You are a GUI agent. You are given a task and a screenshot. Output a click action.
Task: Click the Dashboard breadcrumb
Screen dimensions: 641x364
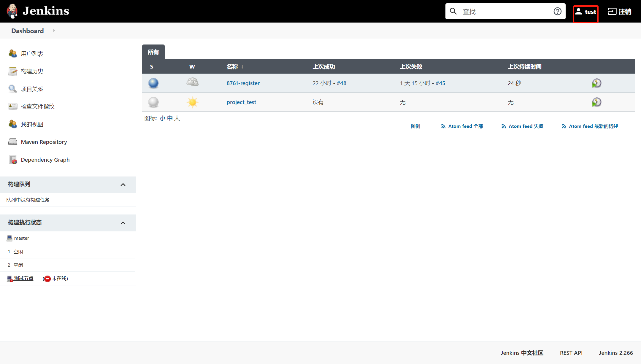(27, 31)
